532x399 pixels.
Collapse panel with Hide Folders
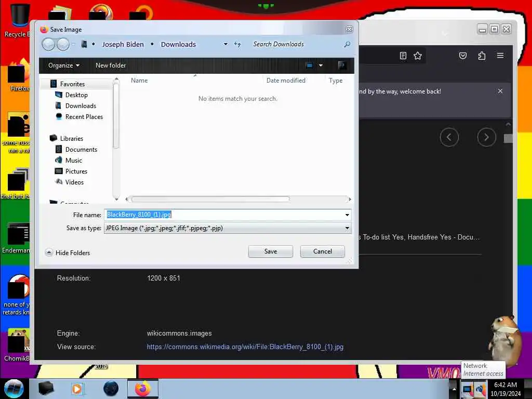(x=68, y=253)
